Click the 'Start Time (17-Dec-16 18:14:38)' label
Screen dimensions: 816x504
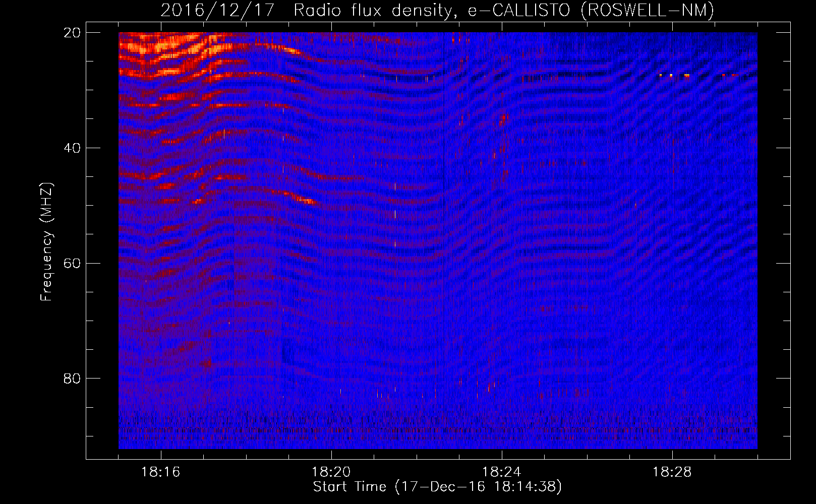pyautogui.click(x=437, y=487)
